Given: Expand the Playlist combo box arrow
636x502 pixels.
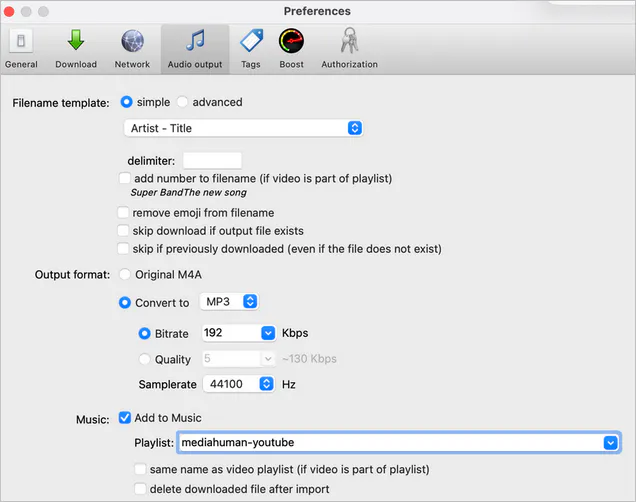Looking at the screenshot, I should pyautogui.click(x=610, y=443).
